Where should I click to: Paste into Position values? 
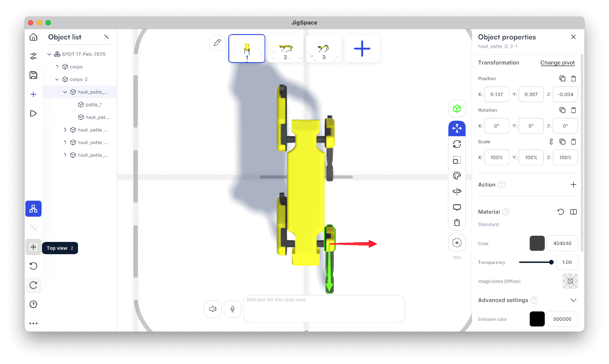click(x=574, y=79)
